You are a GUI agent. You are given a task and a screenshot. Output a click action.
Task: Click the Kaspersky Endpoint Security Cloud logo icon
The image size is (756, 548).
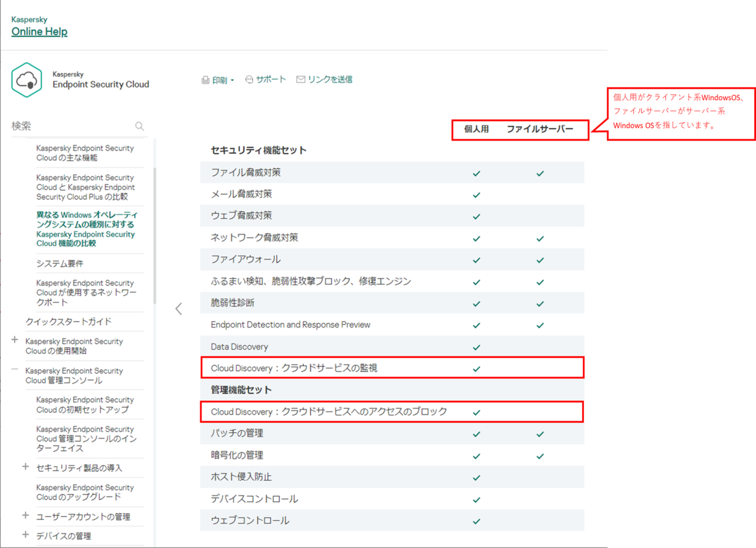(26, 79)
